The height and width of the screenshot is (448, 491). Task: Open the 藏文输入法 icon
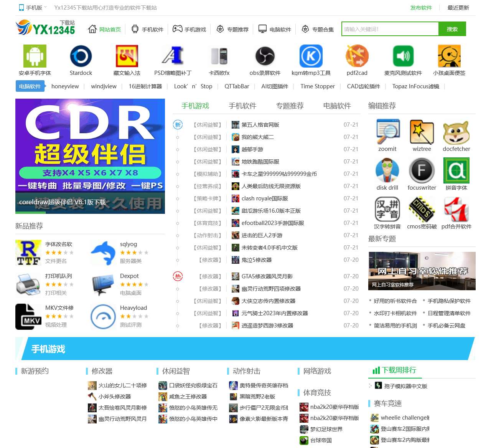coord(127,56)
